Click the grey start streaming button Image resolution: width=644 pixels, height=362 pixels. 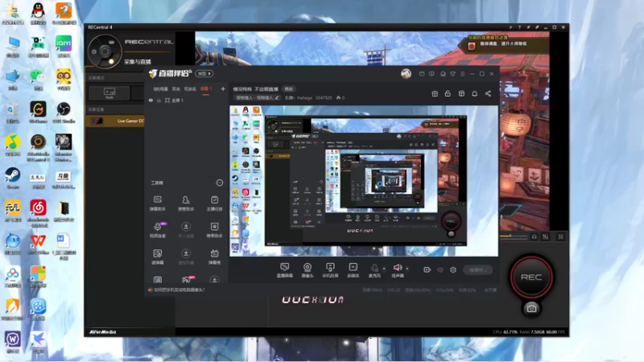(477, 269)
